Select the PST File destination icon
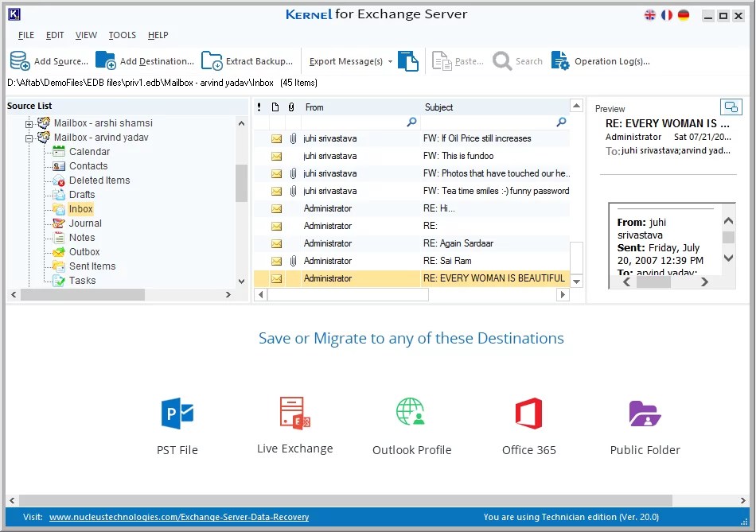This screenshot has height=532, width=756. pyautogui.click(x=177, y=414)
